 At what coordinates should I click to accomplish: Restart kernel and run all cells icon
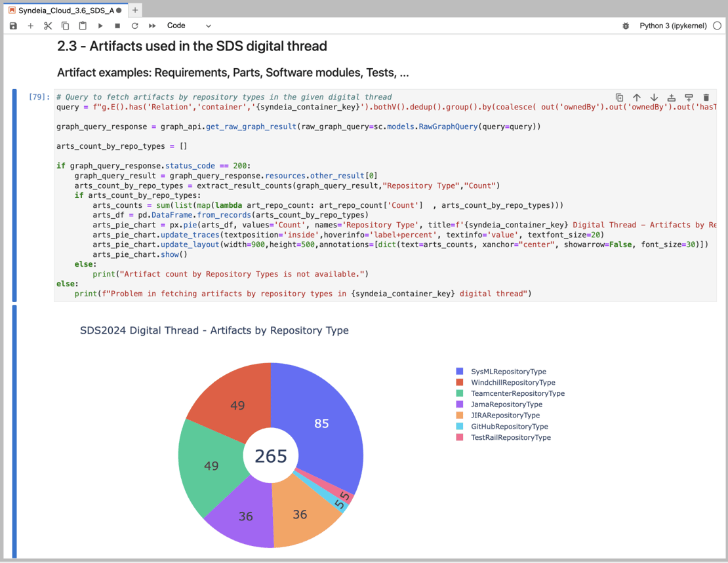pos(152,26)
